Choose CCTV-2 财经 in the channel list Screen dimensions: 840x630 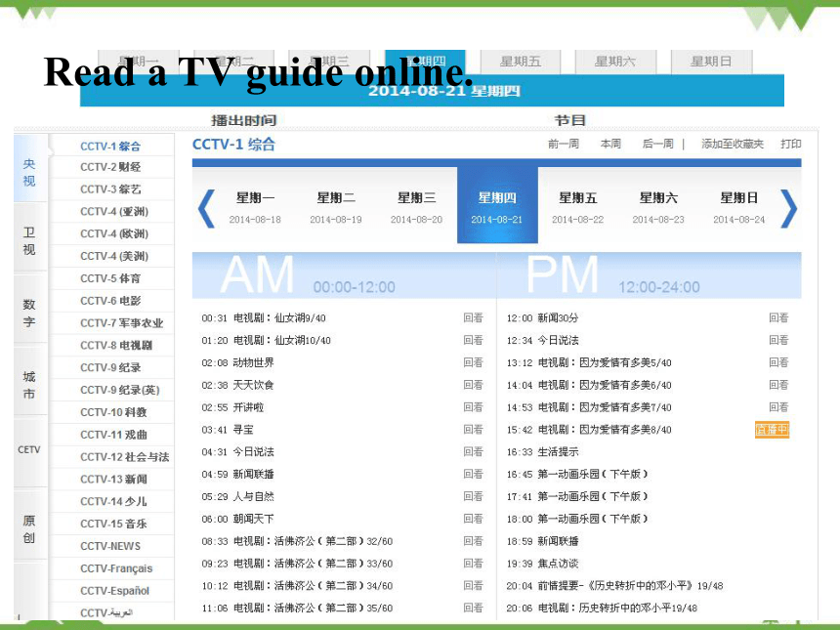[x=111, y=167]
